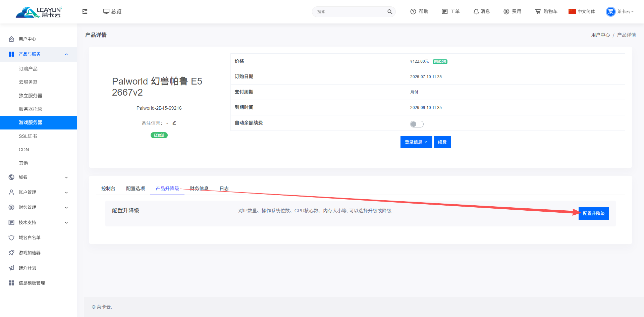Image resolution: width=644 pixels, height=317 pixels.
Task: Click the 域名白名单 shield icon
Action: point(11,237)
